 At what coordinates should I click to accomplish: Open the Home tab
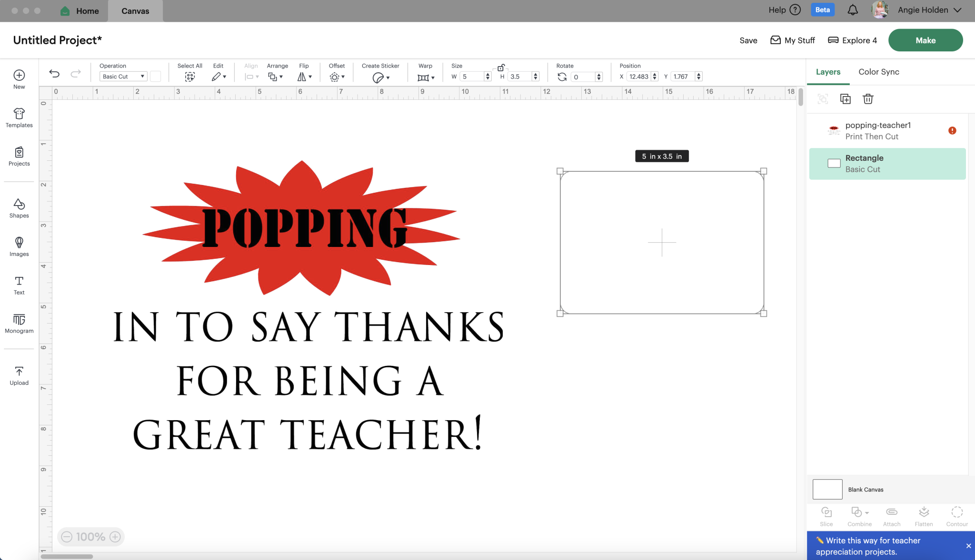pyautogui.click(x=80, y=11)
